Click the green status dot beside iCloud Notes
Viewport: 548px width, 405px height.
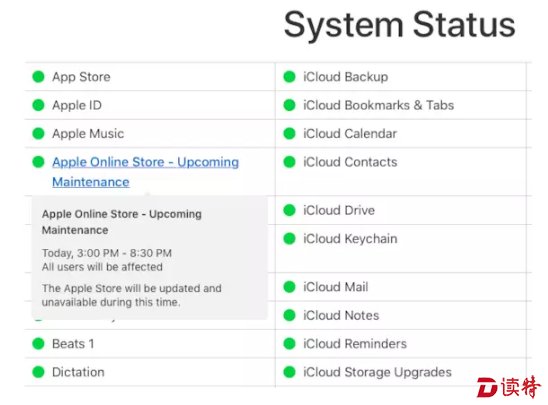click(289, 315)
